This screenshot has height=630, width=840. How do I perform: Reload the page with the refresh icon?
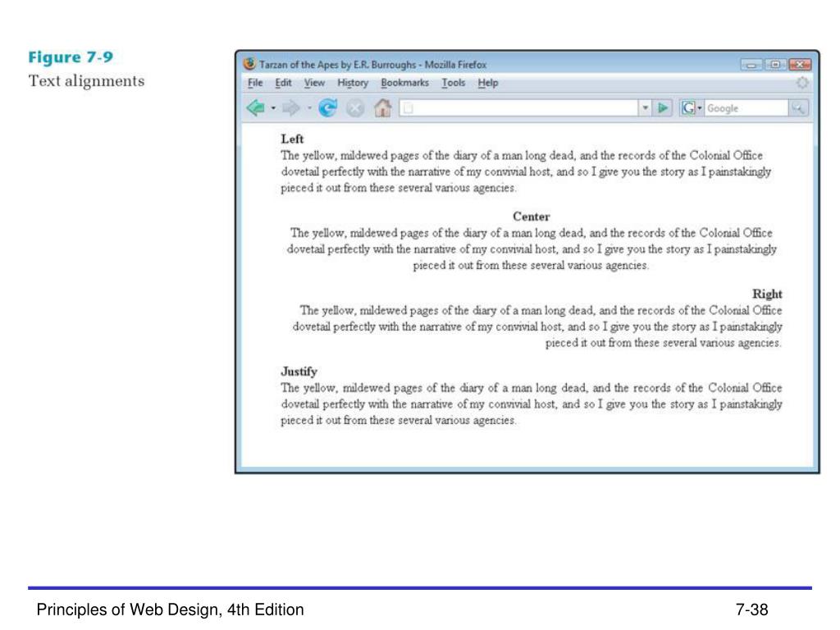coord(328,108)
